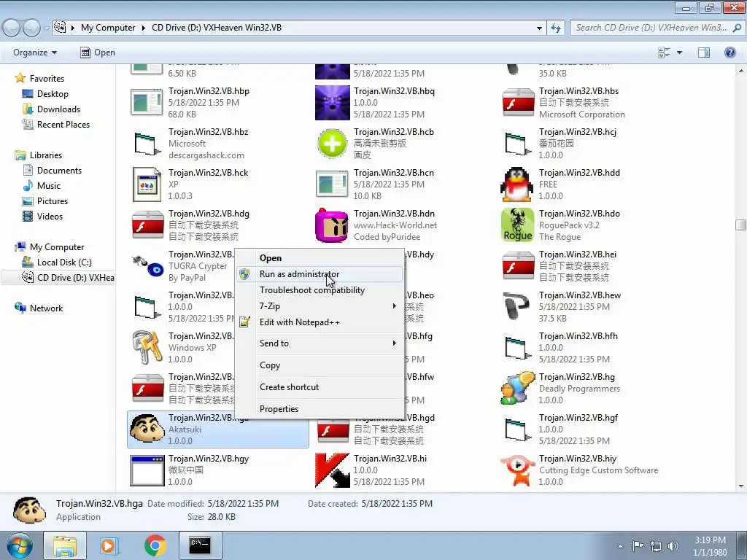
Task: Select Edit with Notepad++
Action: click(300, 322)
